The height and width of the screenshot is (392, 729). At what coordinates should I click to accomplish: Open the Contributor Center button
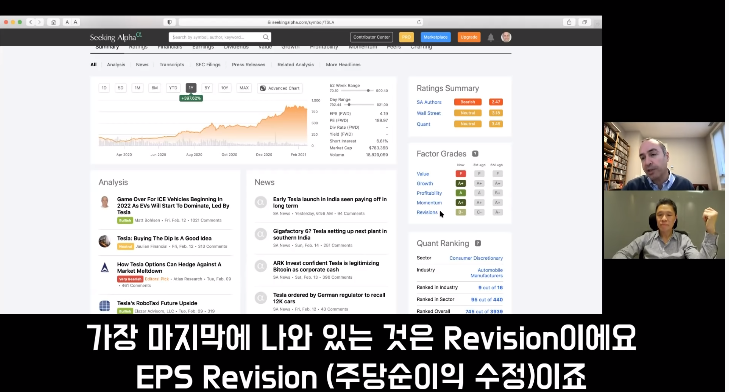pyautogui.click(x=371, y=37)
